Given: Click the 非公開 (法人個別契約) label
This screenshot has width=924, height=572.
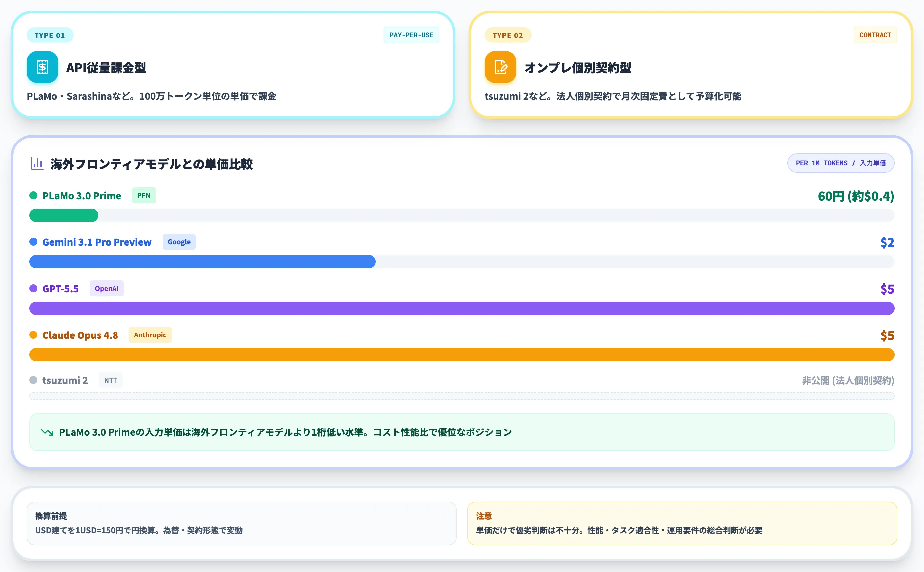Looking at the screenshot, I should [848, 381].
